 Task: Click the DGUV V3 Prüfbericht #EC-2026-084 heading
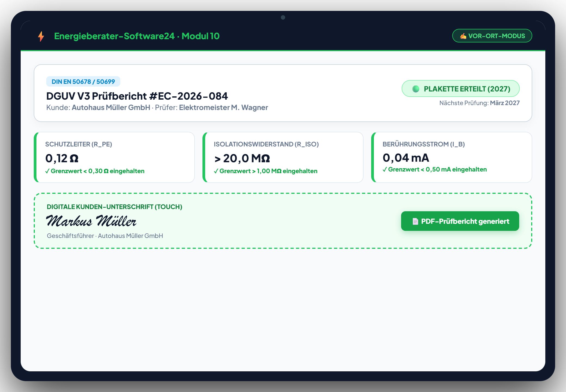[x=137, y=96]
